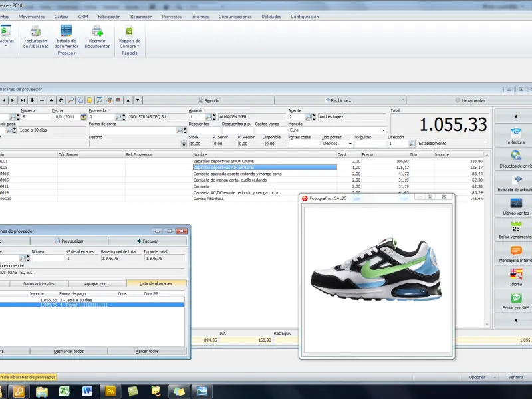Open Etiquetas de envío side icon
532x399 pixels.
pyautogui.click(x=516, y=159)
